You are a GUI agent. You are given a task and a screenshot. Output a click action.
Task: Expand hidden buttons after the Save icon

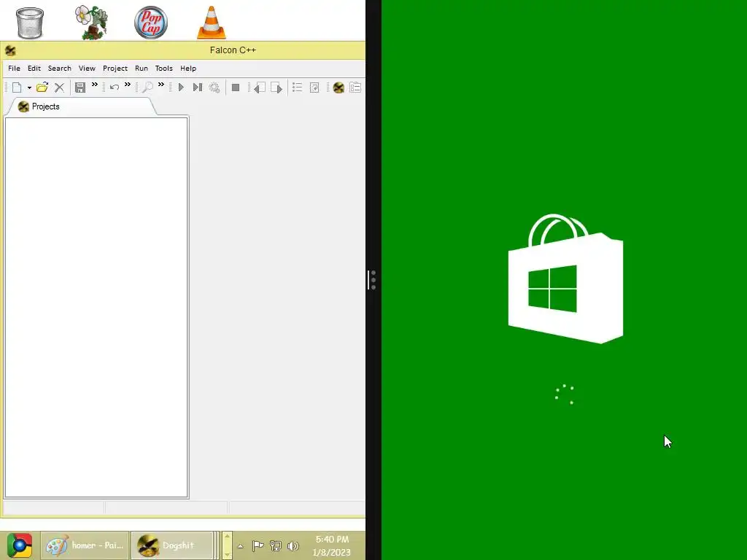(x=94, y=85)
